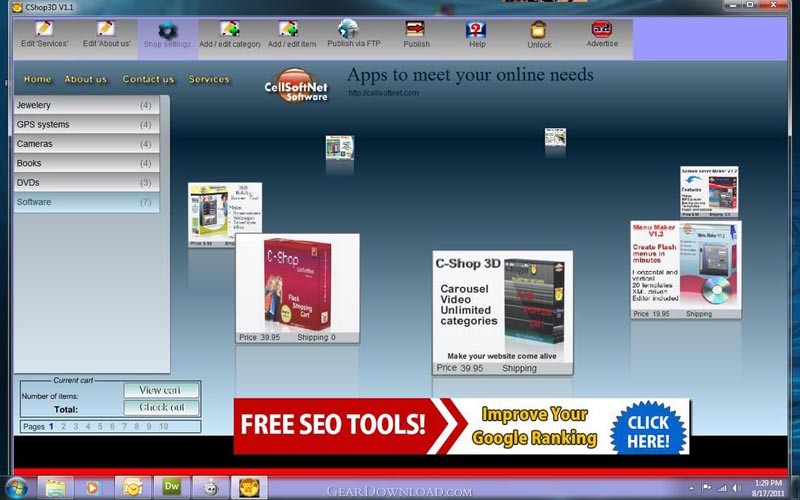The width and height of the screenshot is (800, 500).
Task: Open Shop settings gear icon
Action: 167,31
